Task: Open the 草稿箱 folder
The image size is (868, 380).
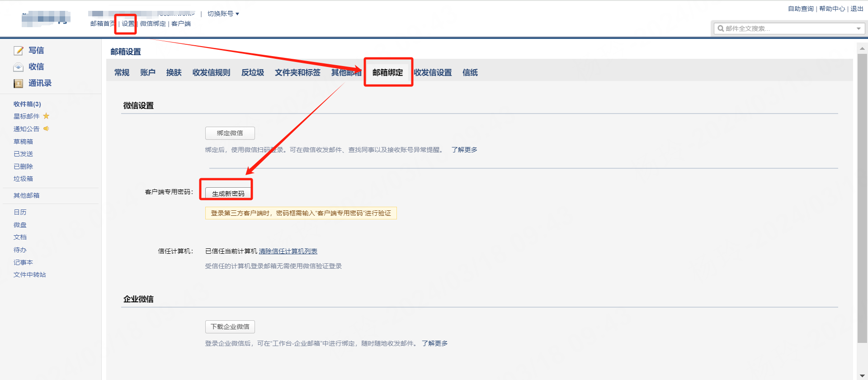Action: coord(23,142)
